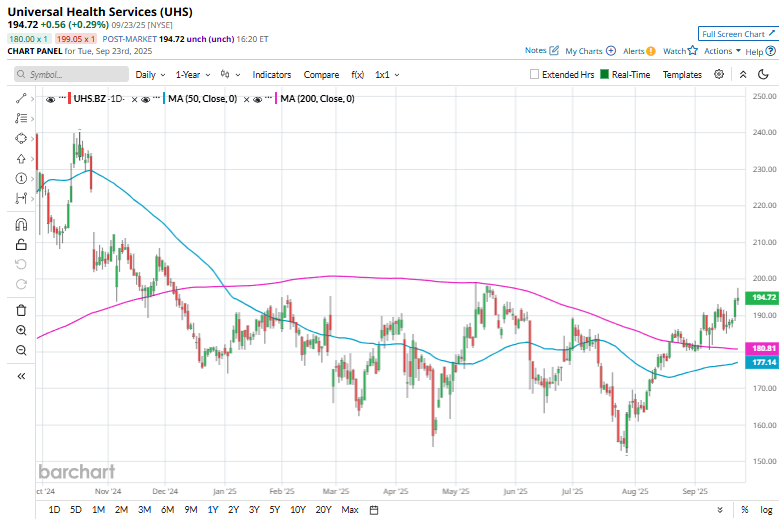Screen dimensions: 782x523
Task: Click the 180.81 magenta MA value label
Action: [762, 349]
